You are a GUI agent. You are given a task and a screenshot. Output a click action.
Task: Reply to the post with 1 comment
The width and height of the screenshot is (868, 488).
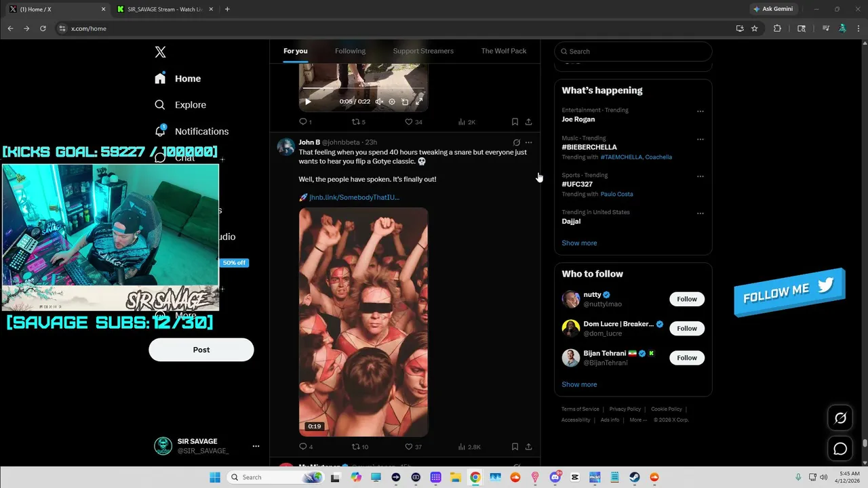305,122
